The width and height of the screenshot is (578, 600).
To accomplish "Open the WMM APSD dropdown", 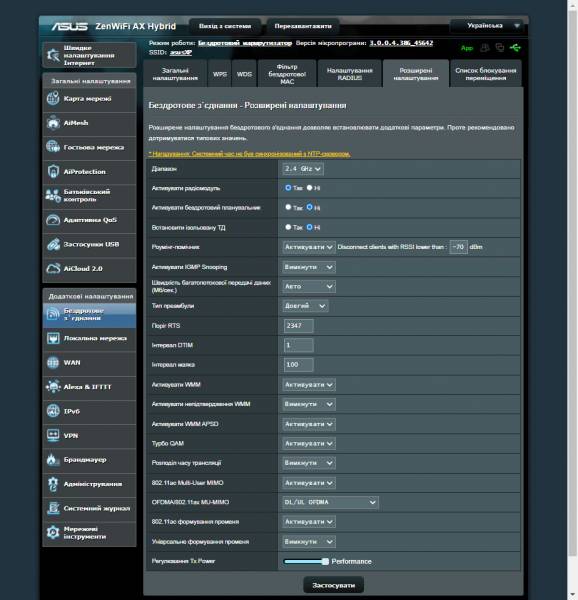I will [x=309, y=424].
